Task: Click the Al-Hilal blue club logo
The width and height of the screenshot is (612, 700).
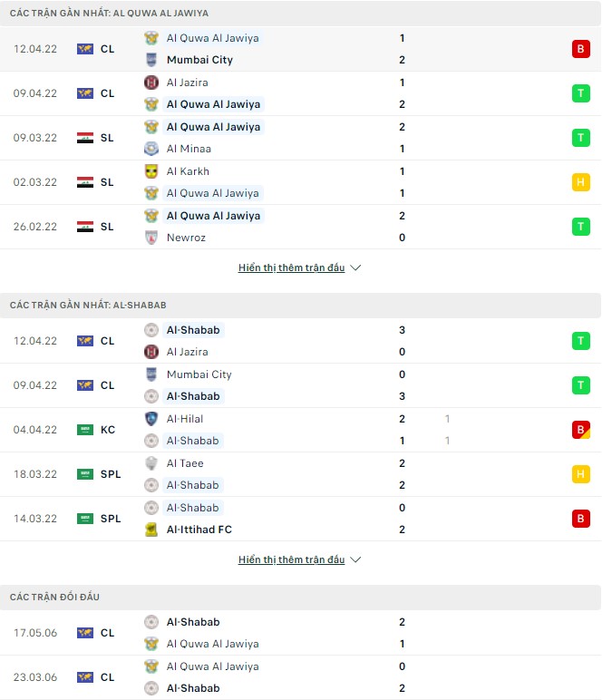Action: [x=151, y=419]
